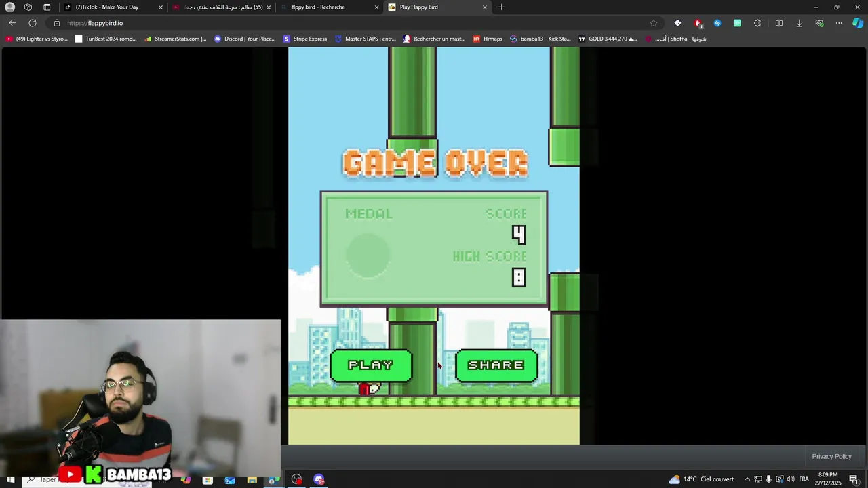Image resolution: width=868 pixels, height=488 pixels.
Task: Open Discord | Your Place bookmark
Action: (245, 39)
